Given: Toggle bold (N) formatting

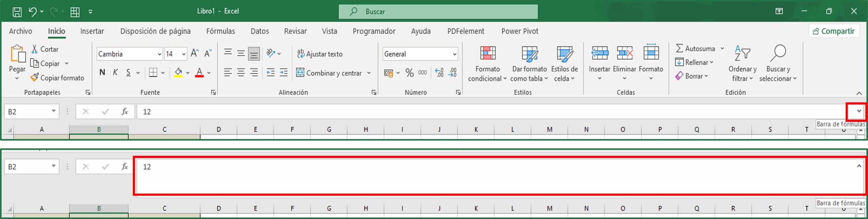Looking at the screenshot, I should point(102,72).
